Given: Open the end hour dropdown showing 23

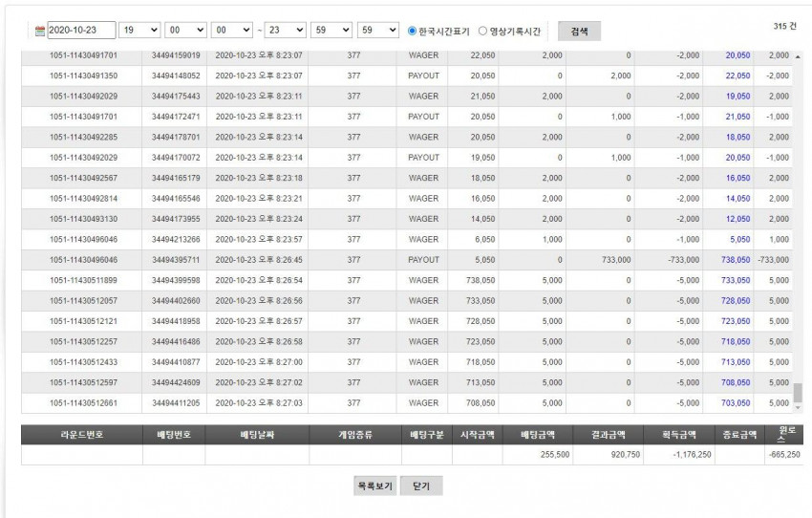Looking at the screenshot, I should (286, 30).
